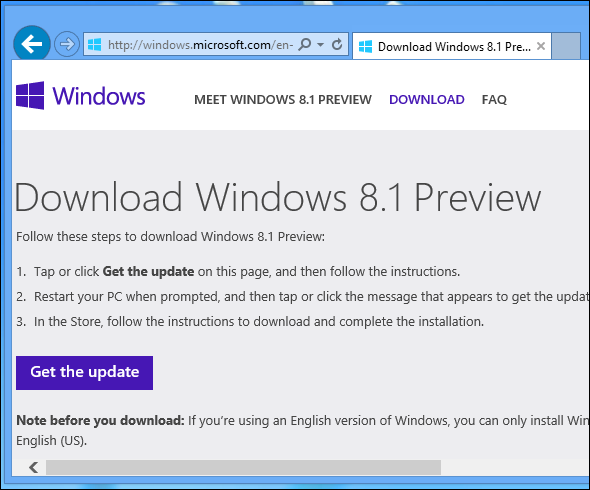This screenshot has height=490, width=590.
Task: Click the Windows logo on the page
Action: tap(81, 96)
